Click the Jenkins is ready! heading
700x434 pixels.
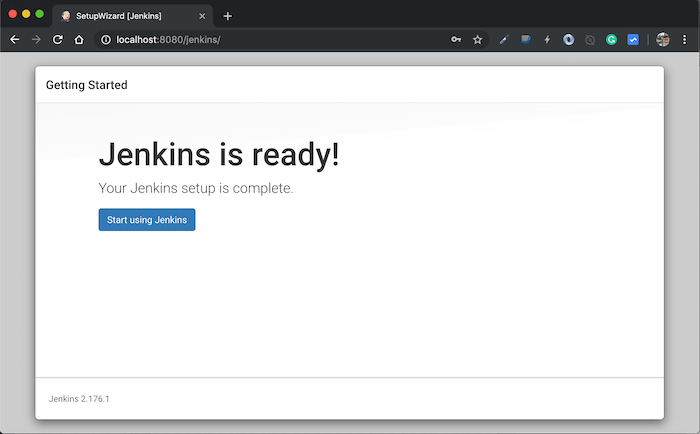219,154
